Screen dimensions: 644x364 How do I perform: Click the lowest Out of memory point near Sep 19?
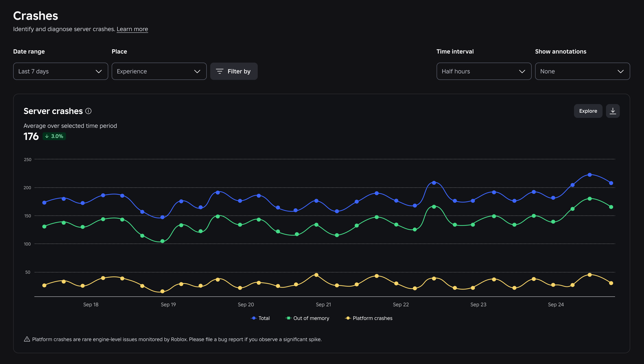click(x=162, y=241)
